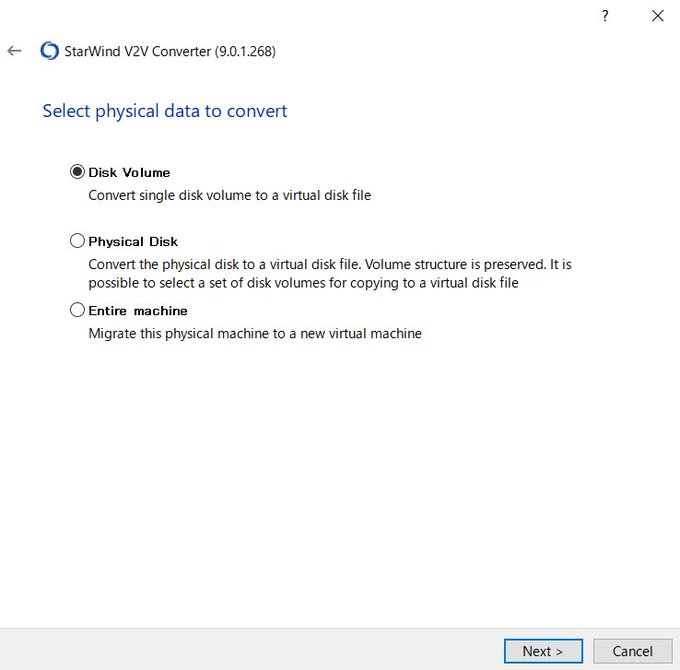Click the 'Physical Disk' label text

tap(133, 242)
